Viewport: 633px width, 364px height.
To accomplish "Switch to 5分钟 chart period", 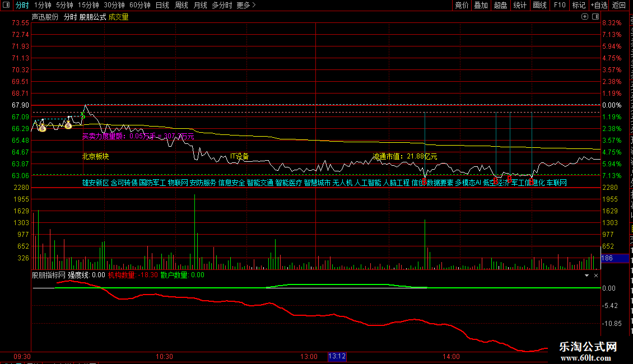I will click(x=64, y=5).
